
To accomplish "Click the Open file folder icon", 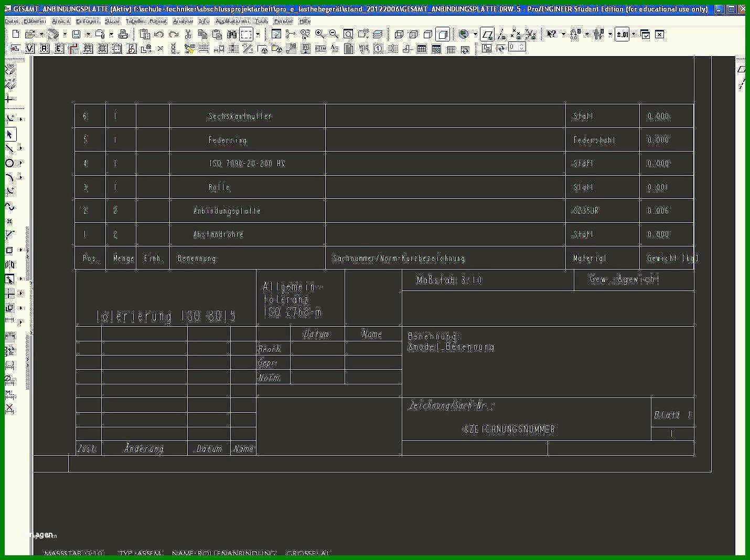I will pyautogui.click(x=30, y=34).
